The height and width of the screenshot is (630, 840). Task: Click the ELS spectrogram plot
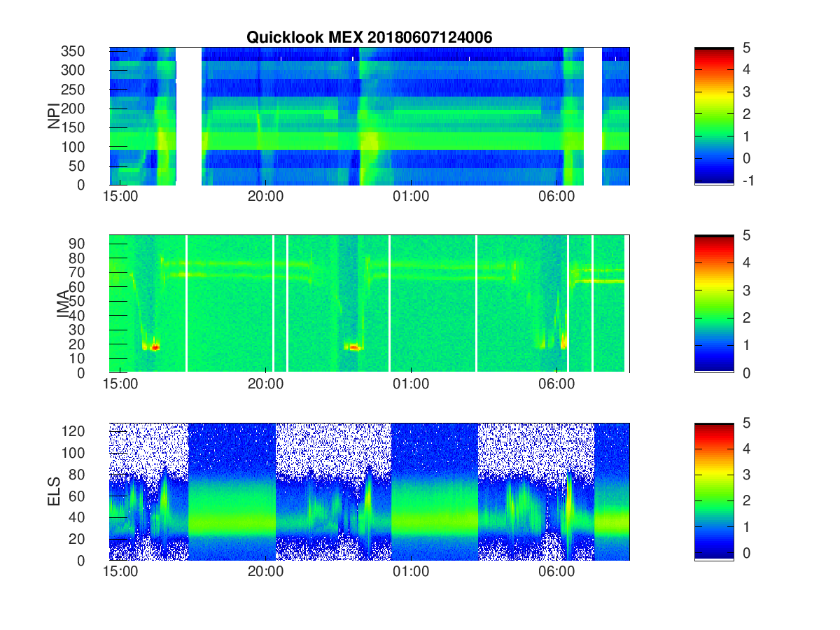click(370, 491)
